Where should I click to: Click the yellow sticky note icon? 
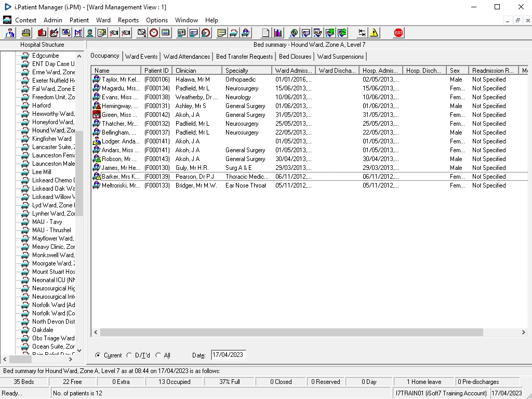click(221, 33)
